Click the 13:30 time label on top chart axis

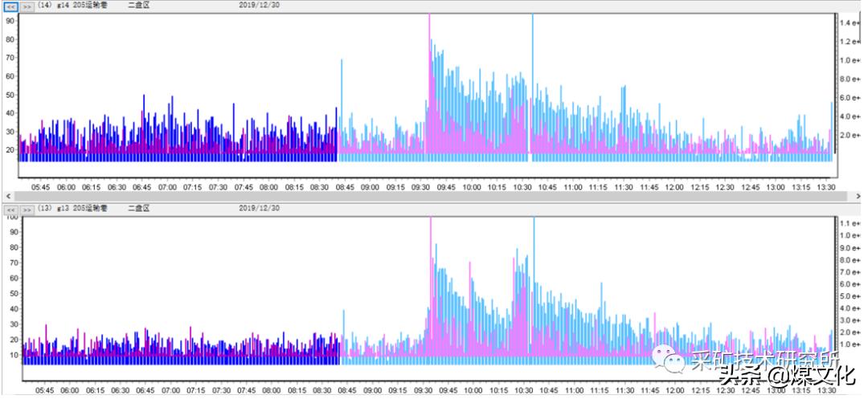pyautogui.click(x=825, y=187)
